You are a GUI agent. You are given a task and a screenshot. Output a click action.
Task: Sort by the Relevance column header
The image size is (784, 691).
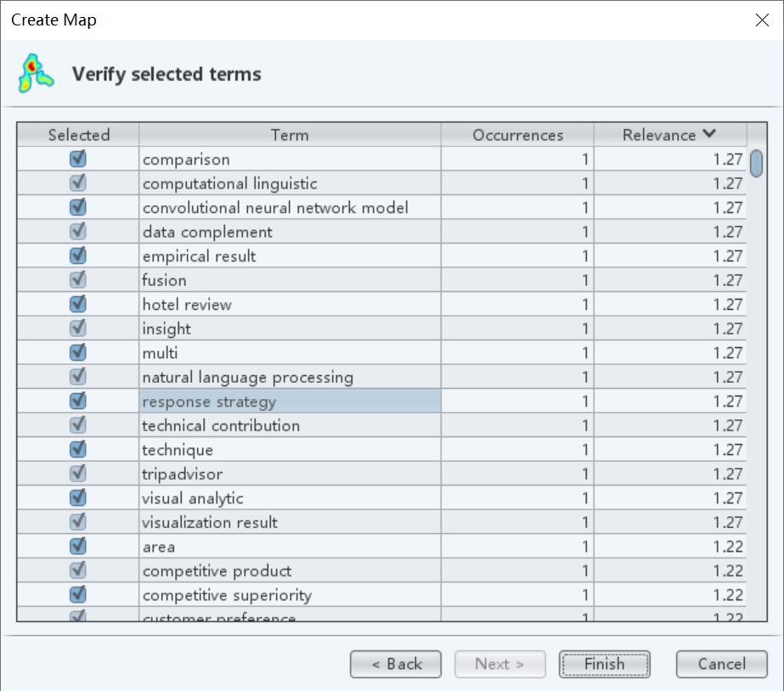pyautogui.click(x=670, y=135)
